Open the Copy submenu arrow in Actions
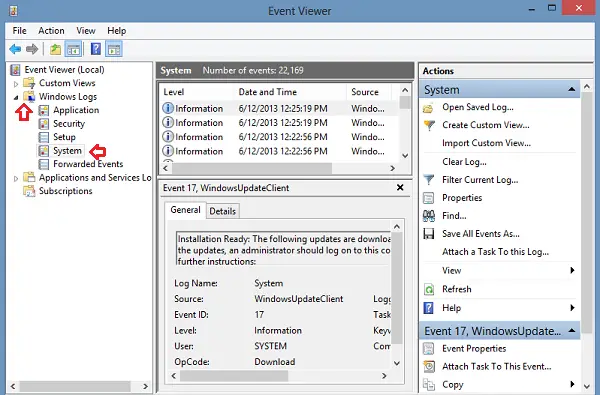 [x=572, y=384]
